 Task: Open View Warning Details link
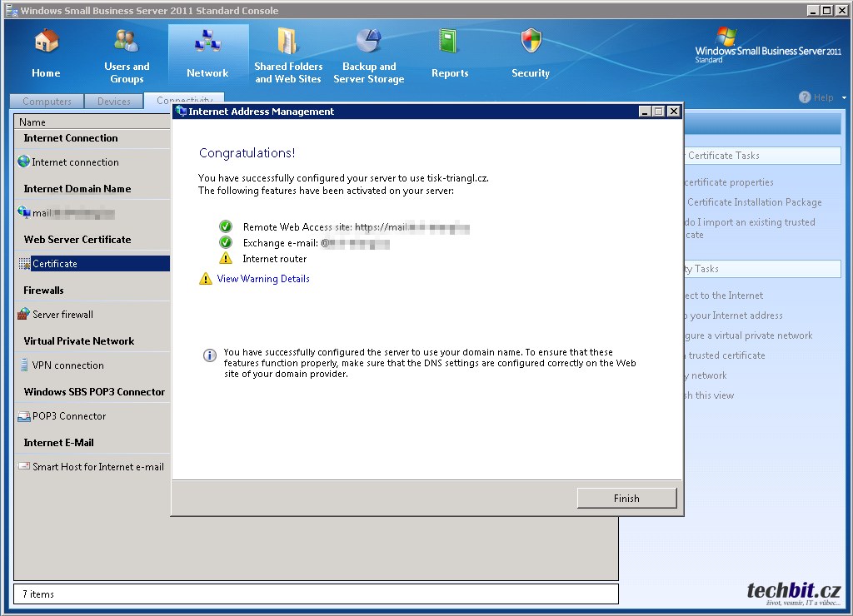(263, 279)
